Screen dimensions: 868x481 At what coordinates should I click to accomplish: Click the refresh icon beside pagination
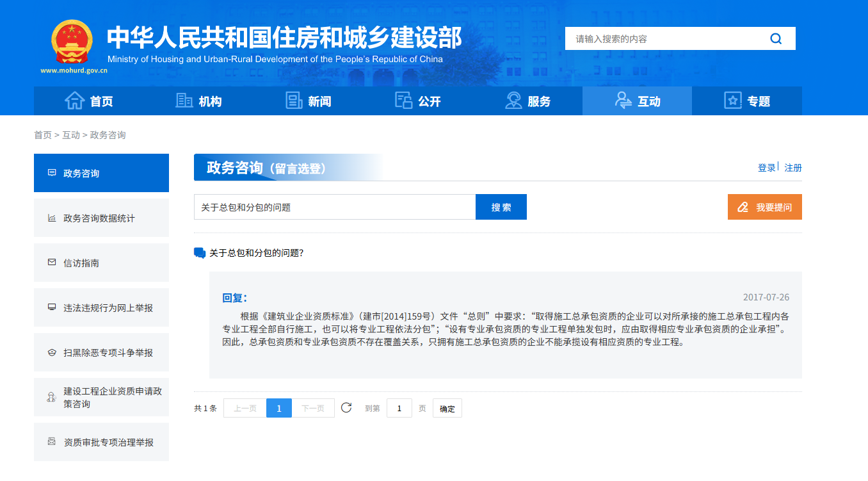[x=346, y=408]
